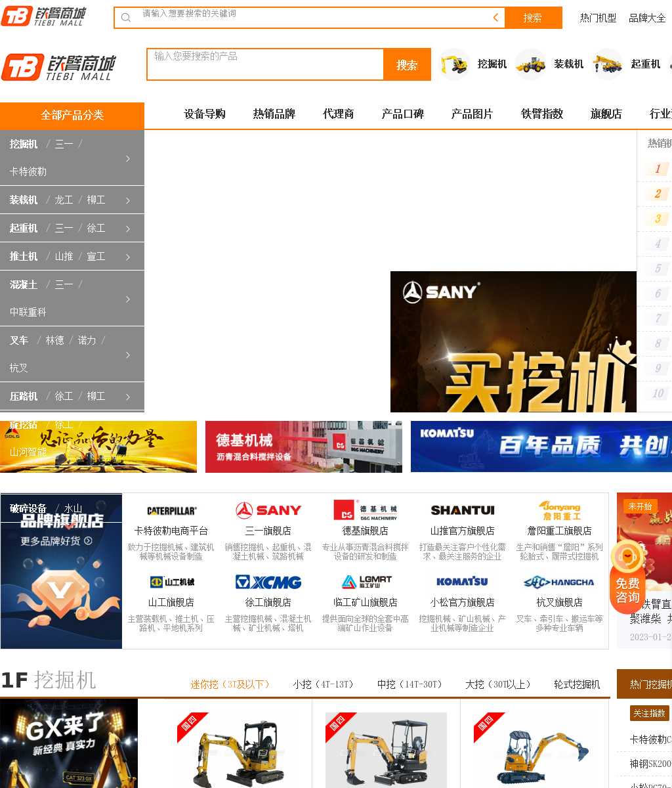Expand the 推土机 category row chevron

pos(128,257)
